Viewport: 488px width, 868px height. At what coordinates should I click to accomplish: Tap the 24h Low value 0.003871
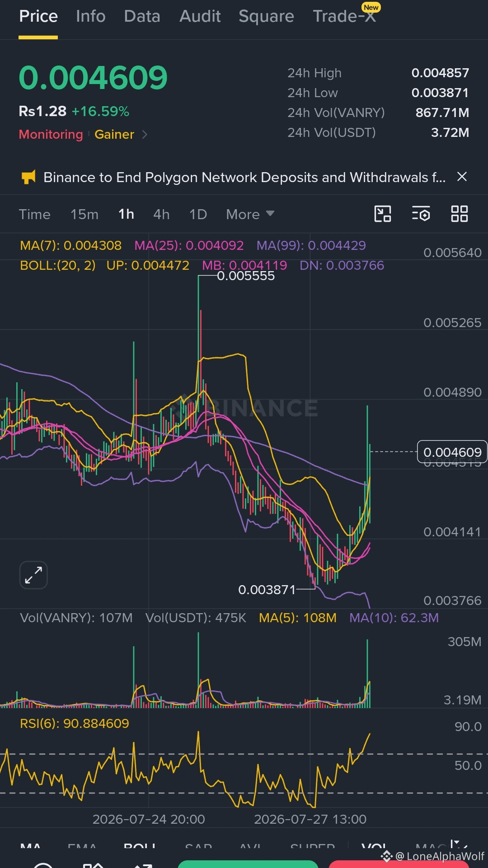[x=440, y=93]
